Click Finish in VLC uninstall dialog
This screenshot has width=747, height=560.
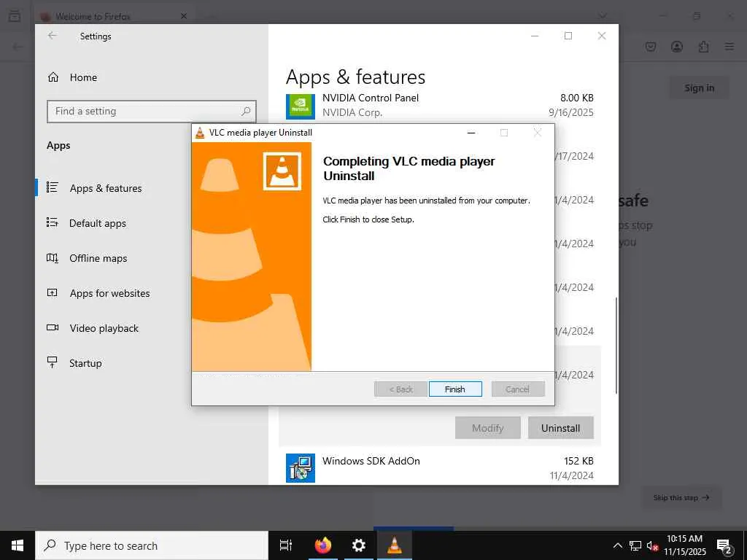(455, 389)
